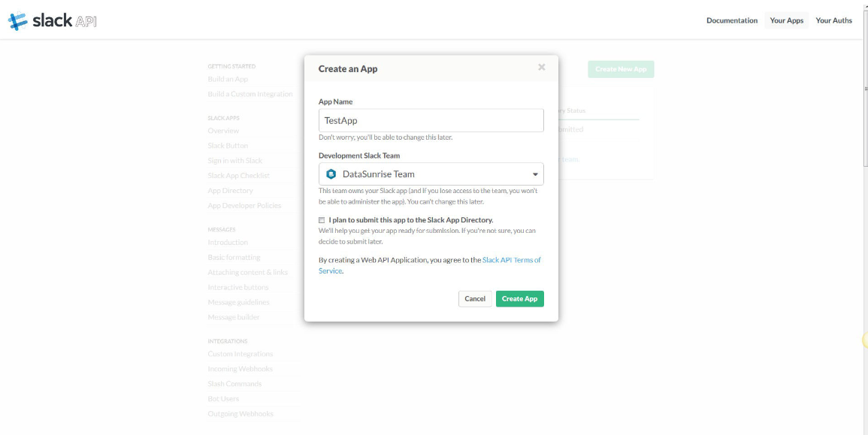Open the Message guidelines sidebar link
This screenshot has width=868, height=435.
(238, 302)
